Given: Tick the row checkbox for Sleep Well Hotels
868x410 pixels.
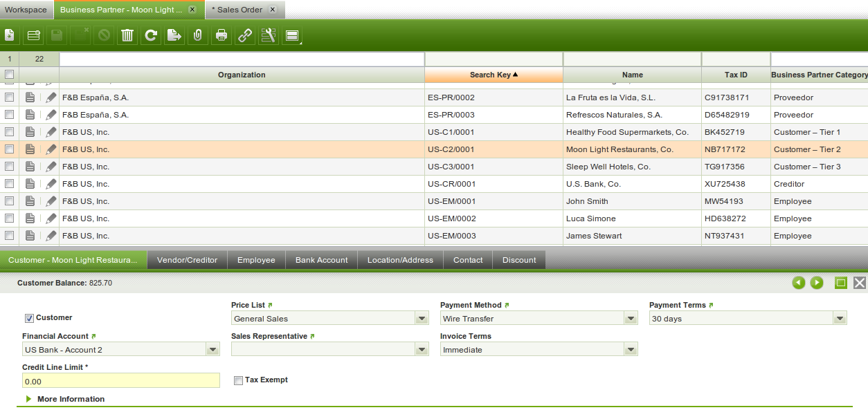Looking at the screenshot, I should click(10, 167).
